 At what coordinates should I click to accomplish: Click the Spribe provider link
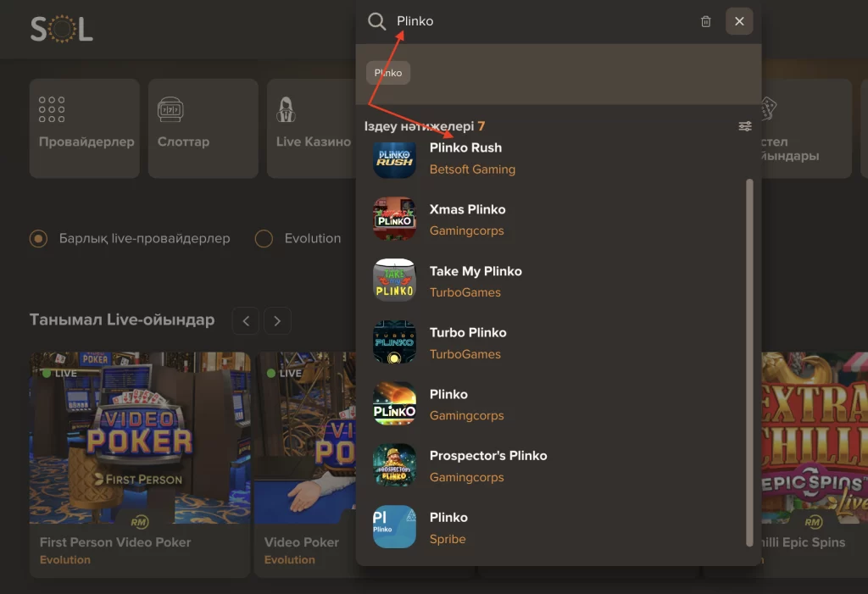448,539
